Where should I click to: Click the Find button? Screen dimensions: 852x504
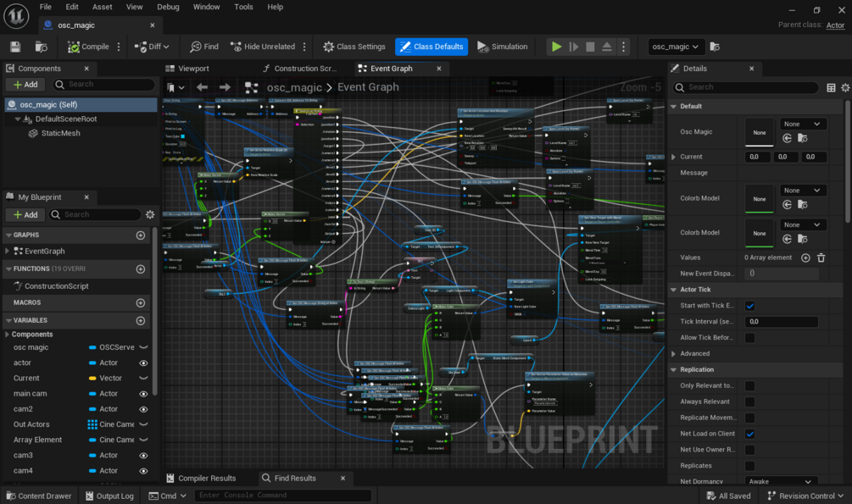pyautogui.click(x=204, y=47)
